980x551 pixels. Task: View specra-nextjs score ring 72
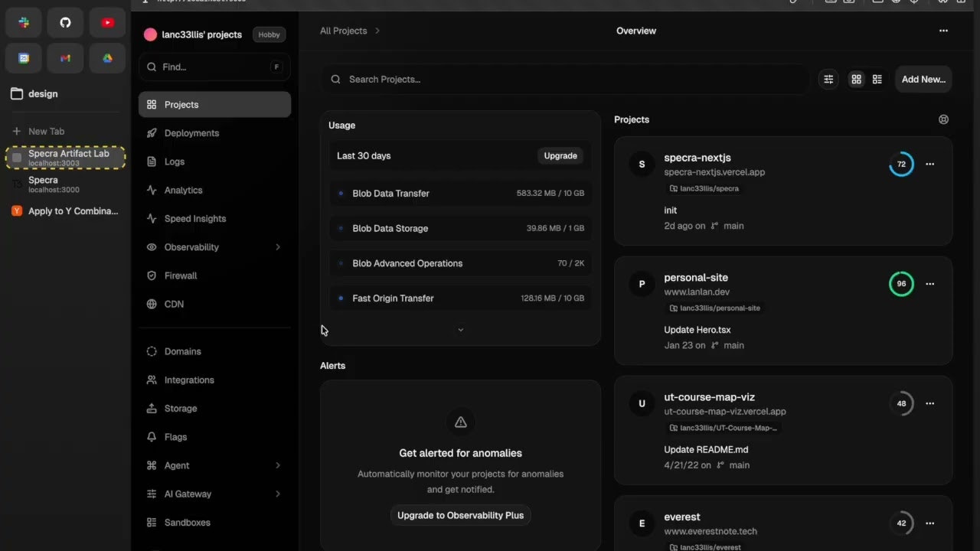point(901,165)
